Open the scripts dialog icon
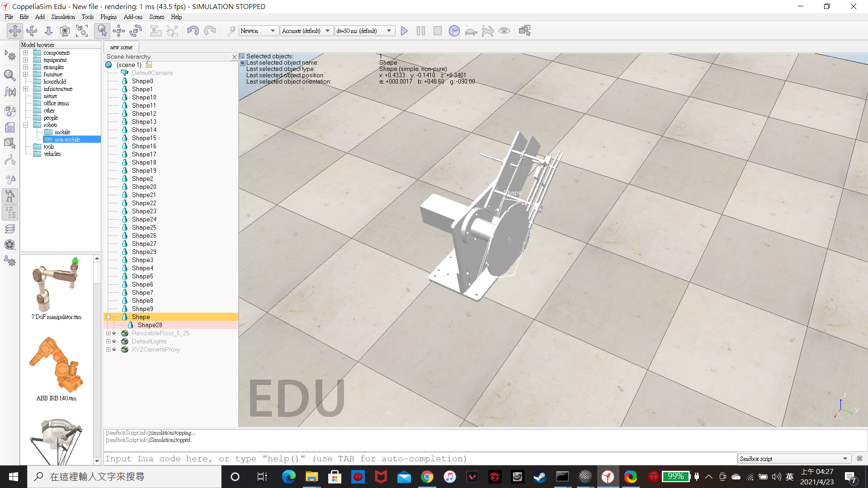The width and height of the screenshot is (868, 488). click(10, 127)
